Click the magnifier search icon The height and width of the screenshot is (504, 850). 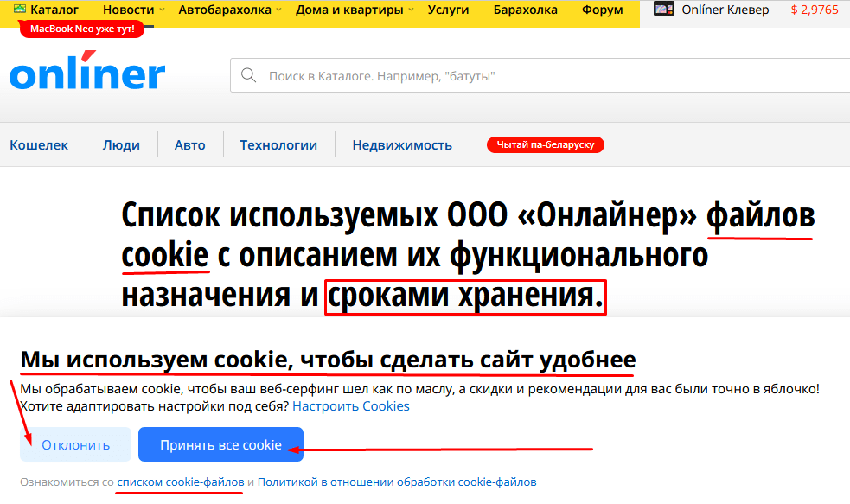[249, 76]
